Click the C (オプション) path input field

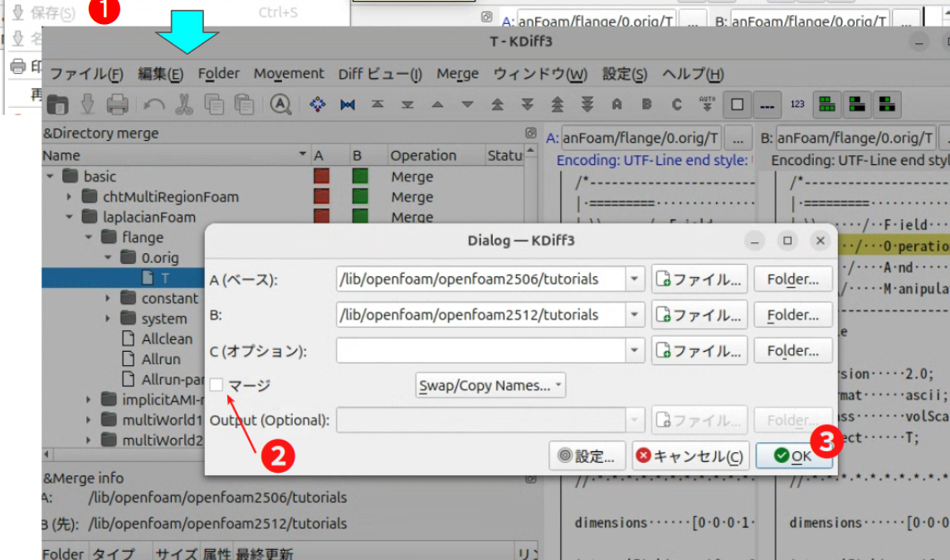(x=480, y=351)
